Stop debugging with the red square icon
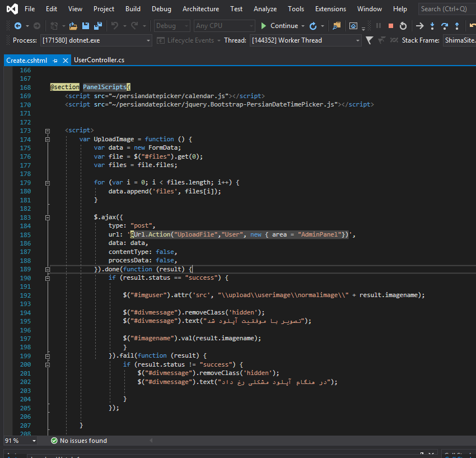 pyautogui.click(x=391, y=26)
